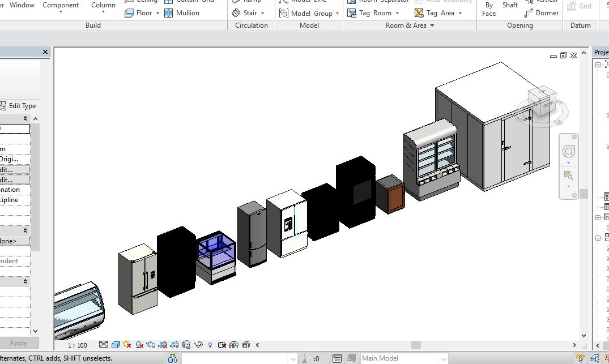Expand the Component dropdown arrow
The width and height of the screenshot is (609, 364).
pos(61,12)
